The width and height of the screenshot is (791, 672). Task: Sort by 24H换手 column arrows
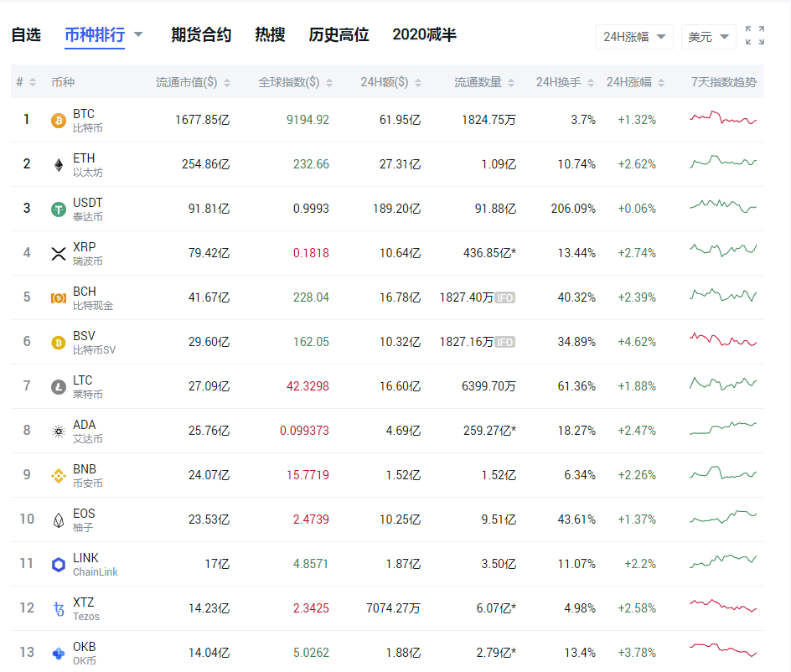[591, 82]
